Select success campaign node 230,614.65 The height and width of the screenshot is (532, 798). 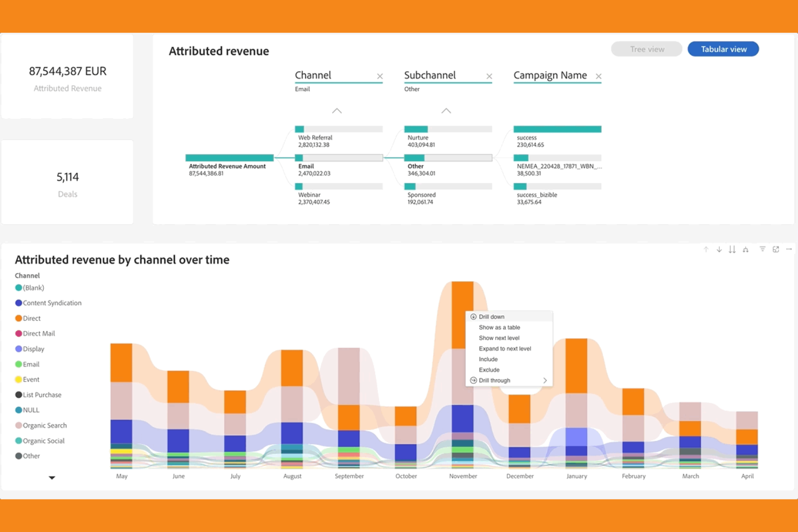(x=558, y=137)
